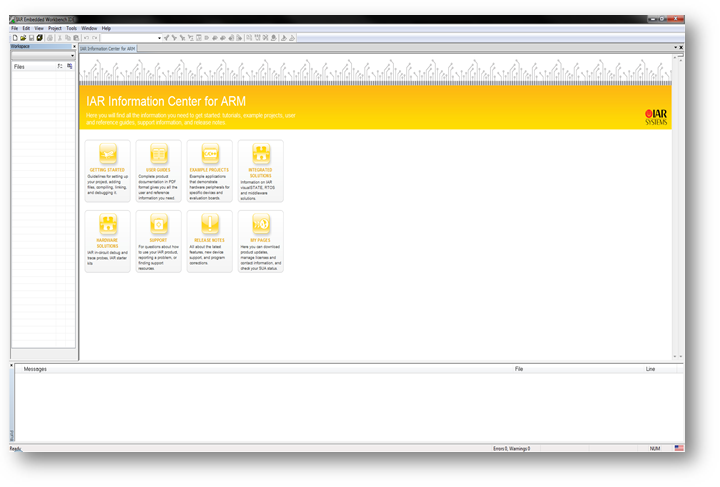
Task: Click the IAR Systems logo
Action: [656, 117]
